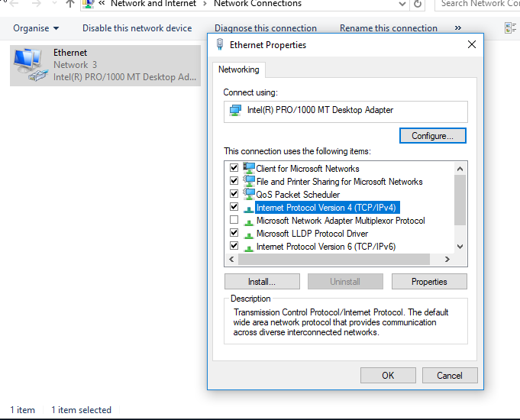Click scroll up arrow in items list
This screenshot has height=420, width=520.
click(460, 169)
